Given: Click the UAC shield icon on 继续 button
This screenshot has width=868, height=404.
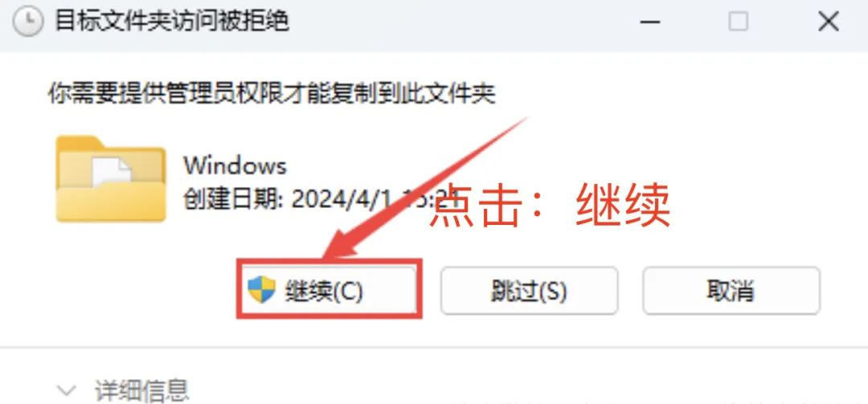Looking at the screenshot, I should coord(261,291).
